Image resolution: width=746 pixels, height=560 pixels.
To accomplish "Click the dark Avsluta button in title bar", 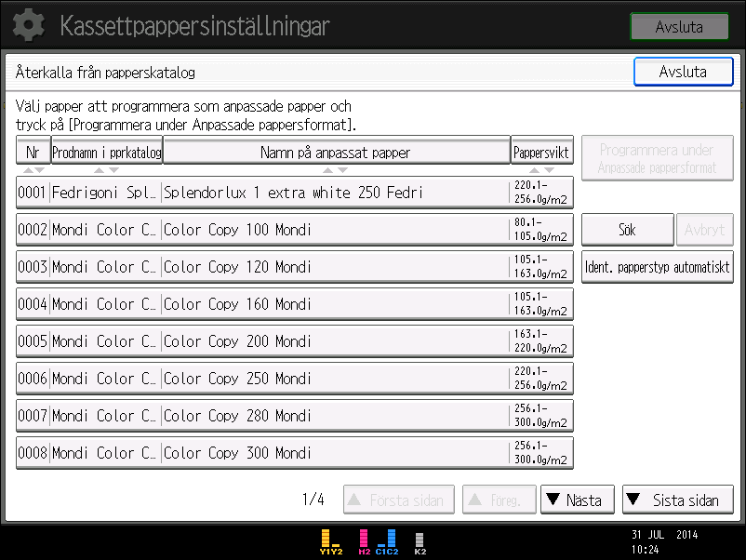I will click(x=679, y=27).
